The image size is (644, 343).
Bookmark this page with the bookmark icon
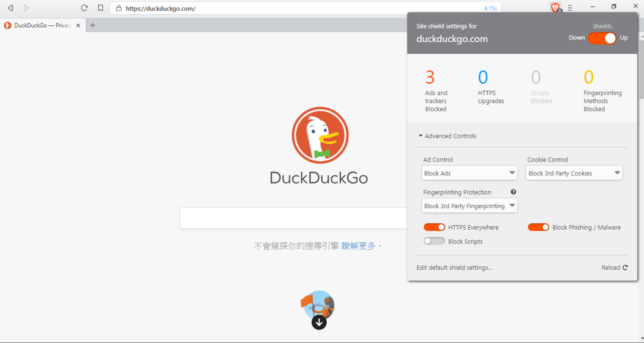tap(100, 8)
